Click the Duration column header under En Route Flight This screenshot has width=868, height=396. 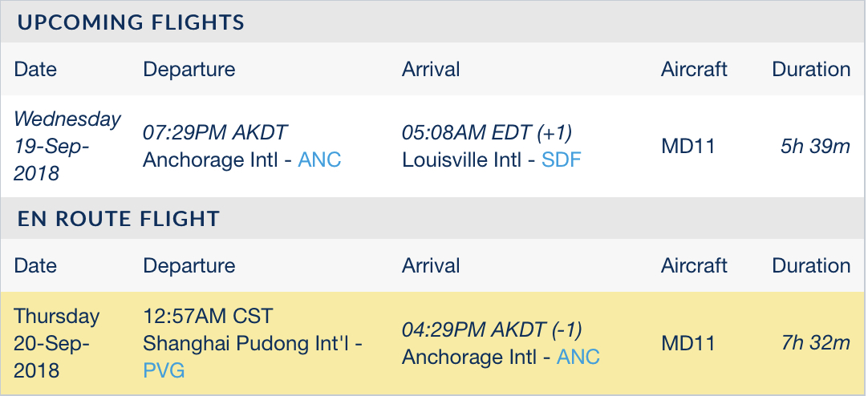[811, 265]
